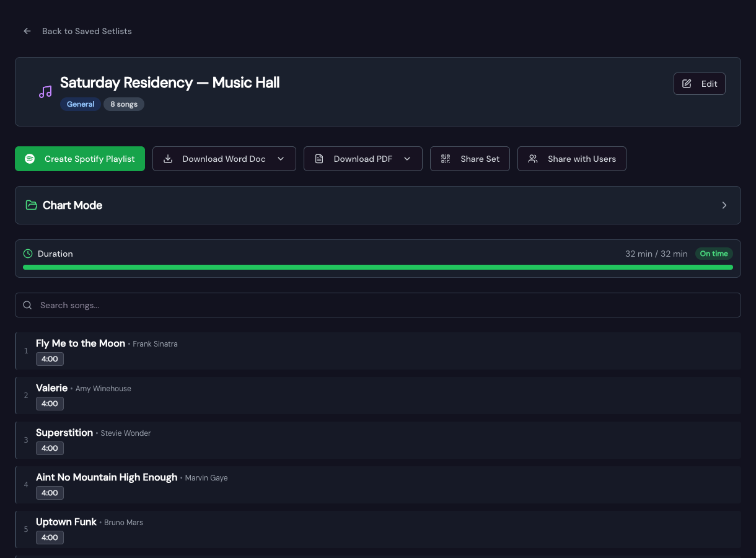Open Share with Users

[x=572, y=159]
